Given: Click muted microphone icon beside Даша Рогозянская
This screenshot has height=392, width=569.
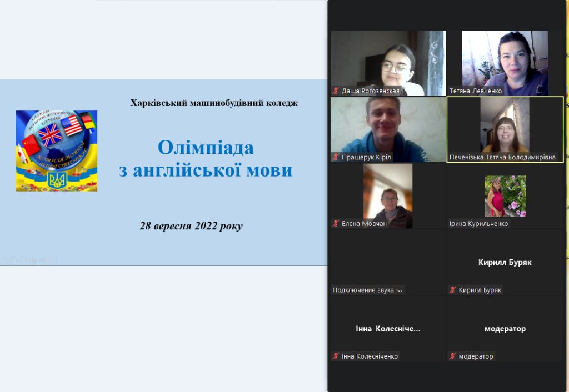Looking at the screenshot, I should point(336,91).
